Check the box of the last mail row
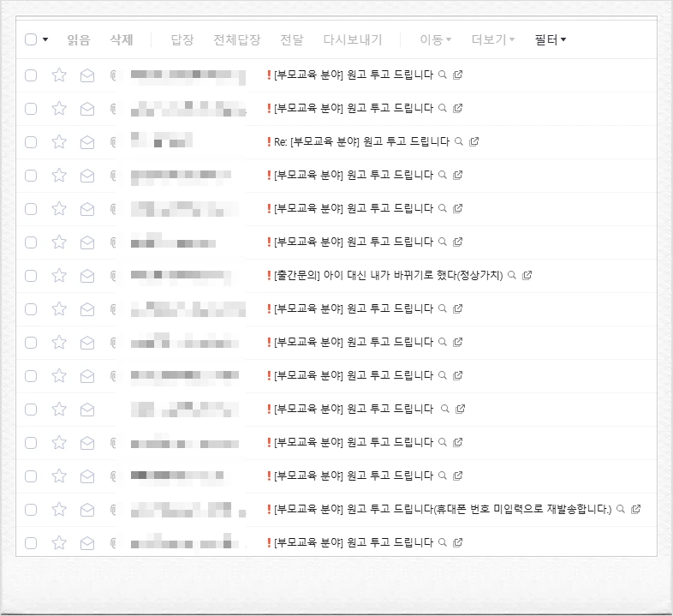This screenshot has height=616, width=673. [x=31, y=543]
